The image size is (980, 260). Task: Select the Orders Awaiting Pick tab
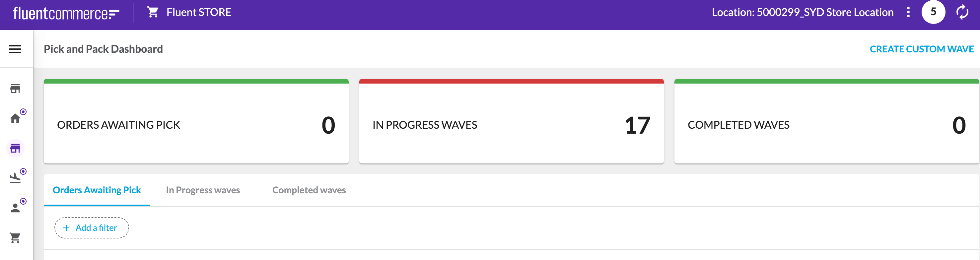[97, 190]
